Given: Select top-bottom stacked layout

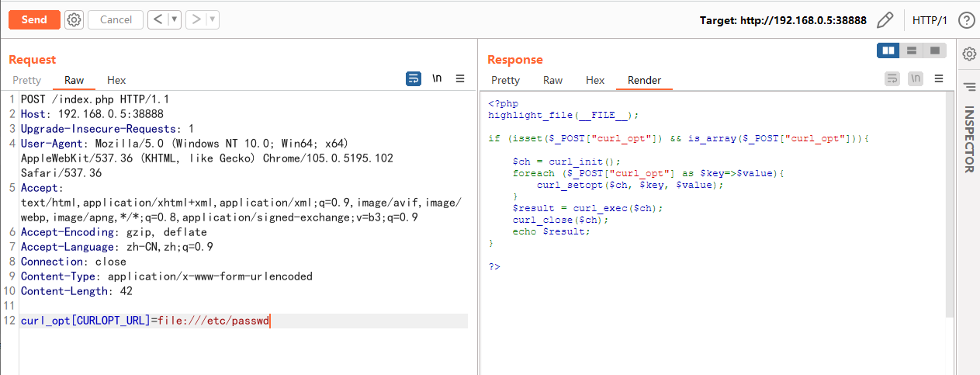Looking at the screenshot, I should point(912,50).
